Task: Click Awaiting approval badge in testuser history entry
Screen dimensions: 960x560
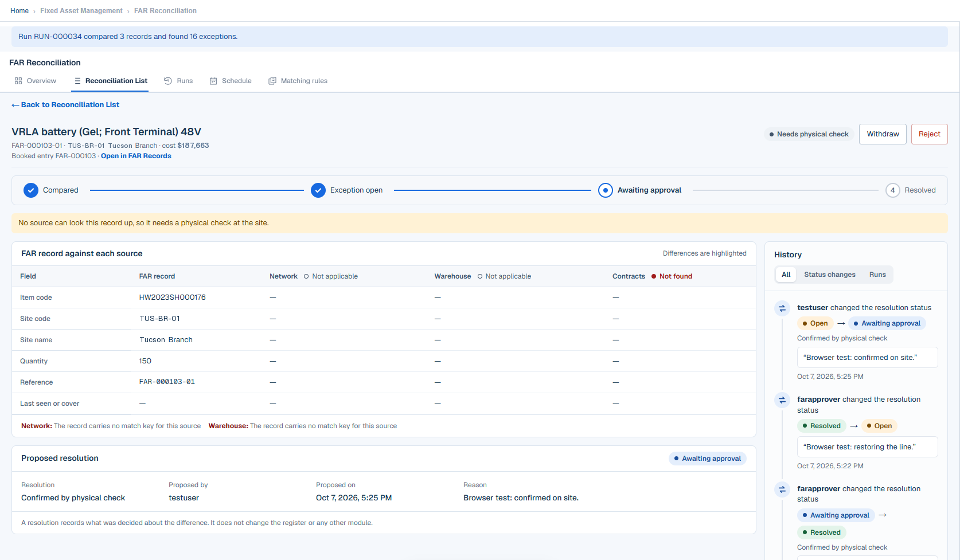Action: (x=887, y=323)
